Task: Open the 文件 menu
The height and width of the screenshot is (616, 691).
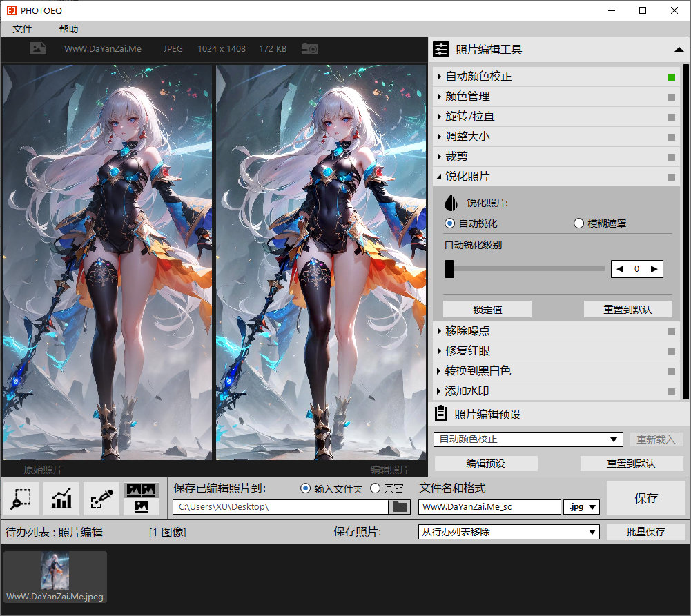Action: click(23, 29)
